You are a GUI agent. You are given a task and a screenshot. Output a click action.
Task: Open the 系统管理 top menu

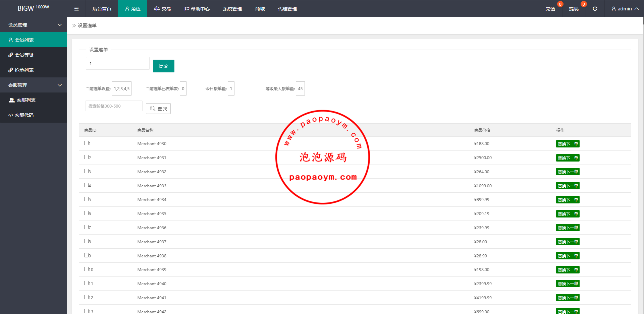click(232, 9)
